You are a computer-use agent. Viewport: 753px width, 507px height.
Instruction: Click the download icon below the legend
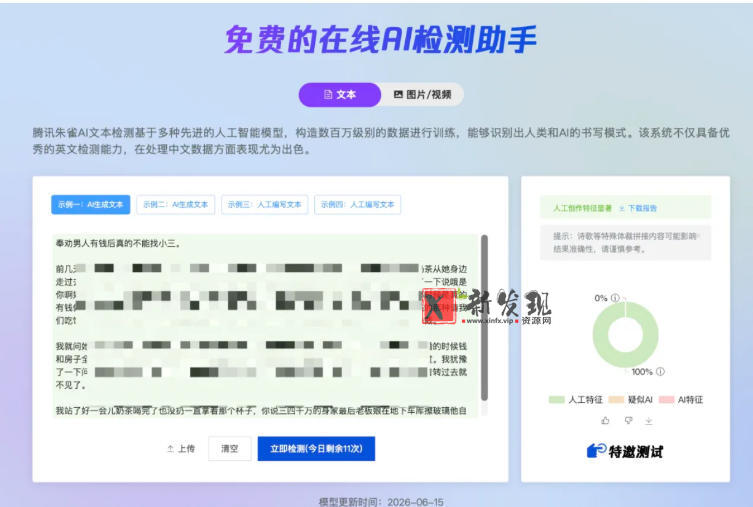pos(649,421)
